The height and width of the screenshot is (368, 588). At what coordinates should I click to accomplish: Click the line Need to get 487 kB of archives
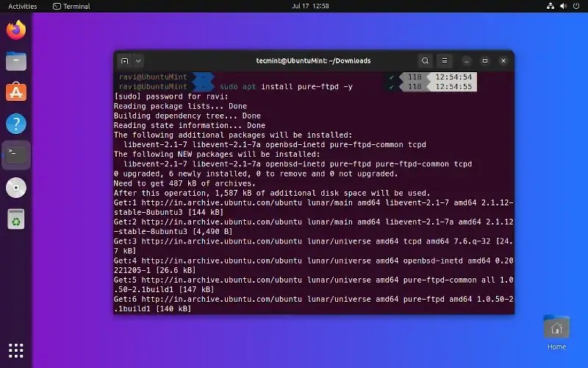click(x=185, y=183)
